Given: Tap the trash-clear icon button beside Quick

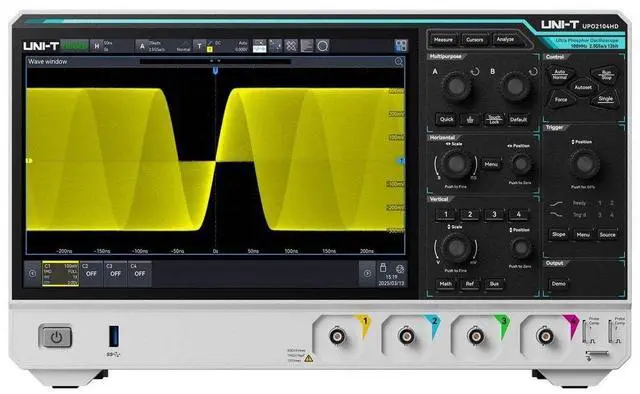Looking at the screenshot, I should [x=470, y=120].
